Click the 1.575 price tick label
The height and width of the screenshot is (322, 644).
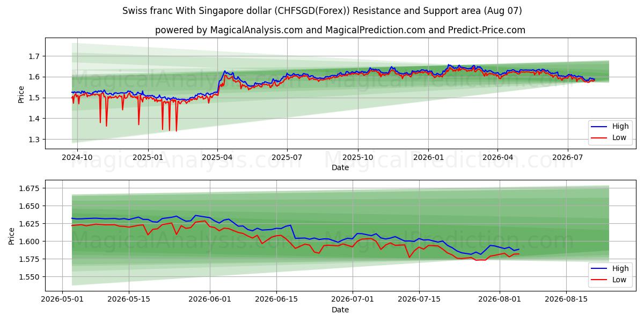click(x=31, y=259)
